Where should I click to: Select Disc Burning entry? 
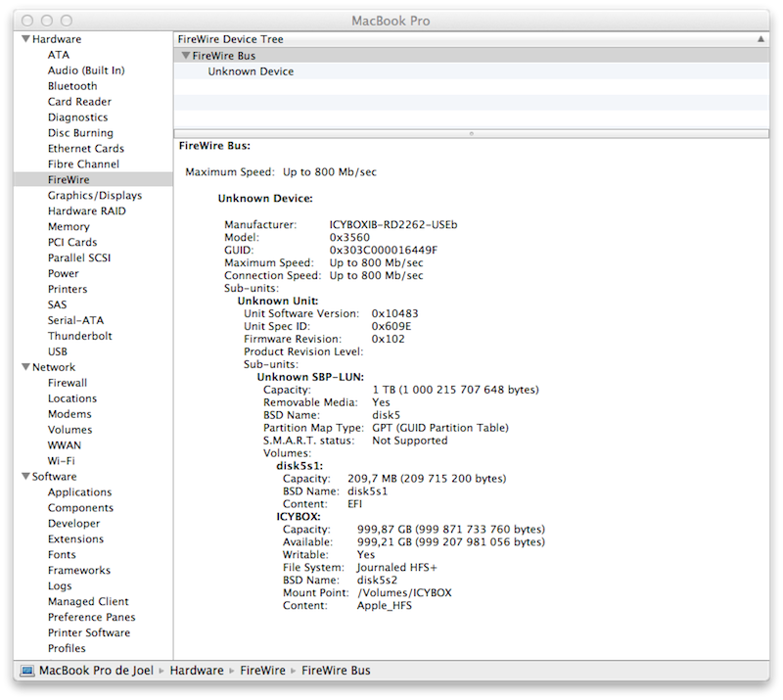[x=80, y=133]
